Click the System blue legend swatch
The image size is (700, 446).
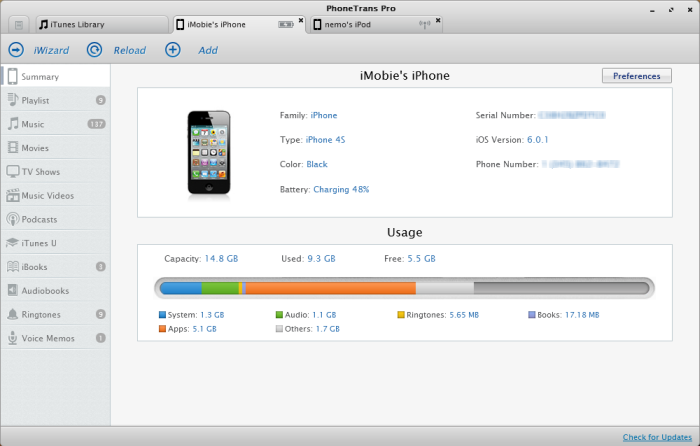coord(162,315)
